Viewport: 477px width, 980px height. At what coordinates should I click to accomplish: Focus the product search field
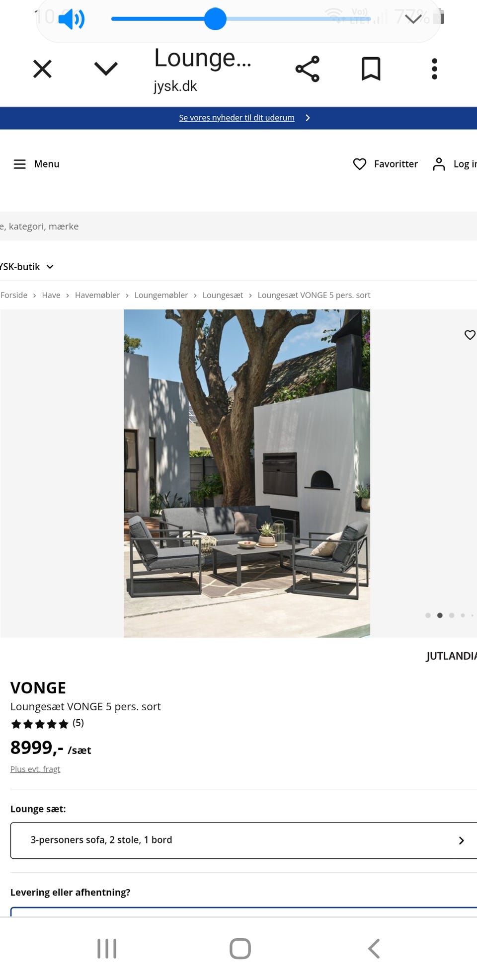point(238,226)
